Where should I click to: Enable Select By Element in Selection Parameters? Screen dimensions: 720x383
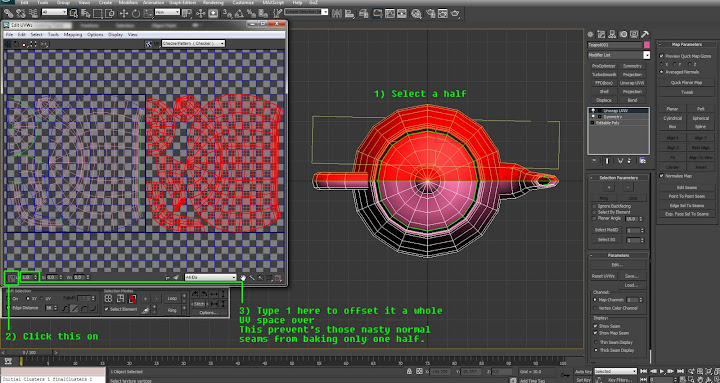point(594,212)
